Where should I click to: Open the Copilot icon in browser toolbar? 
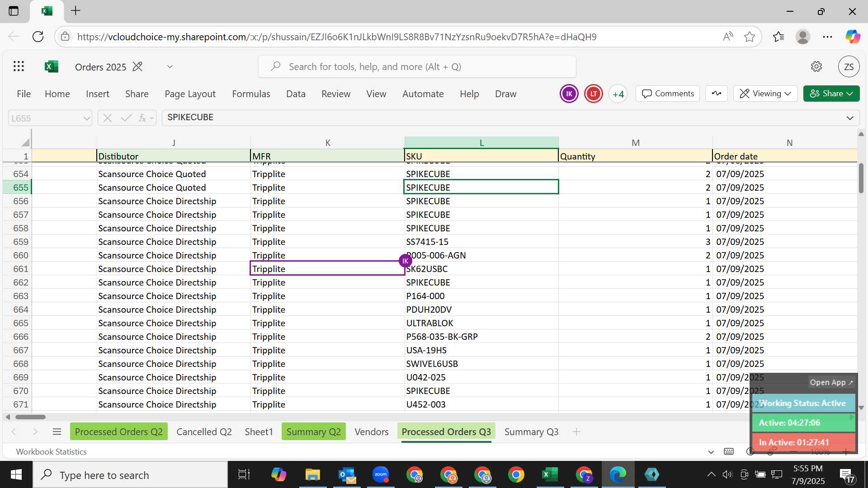[853, 37]
